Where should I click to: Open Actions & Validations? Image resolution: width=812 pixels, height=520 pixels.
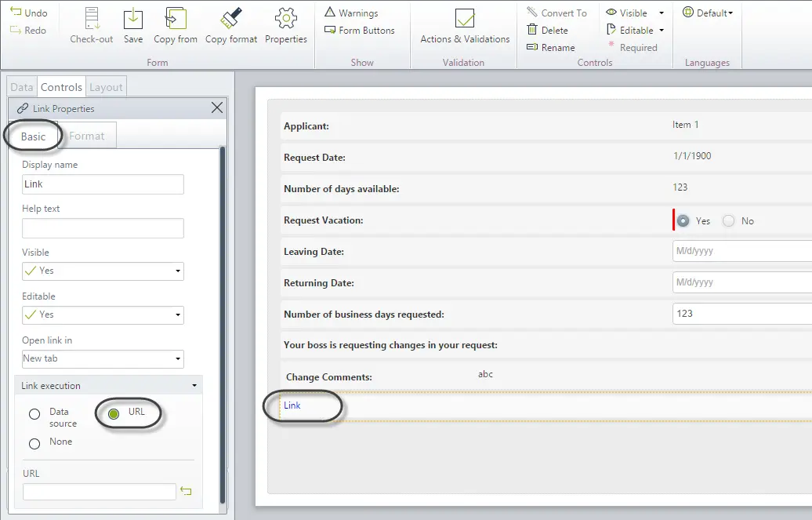point(465,19)
